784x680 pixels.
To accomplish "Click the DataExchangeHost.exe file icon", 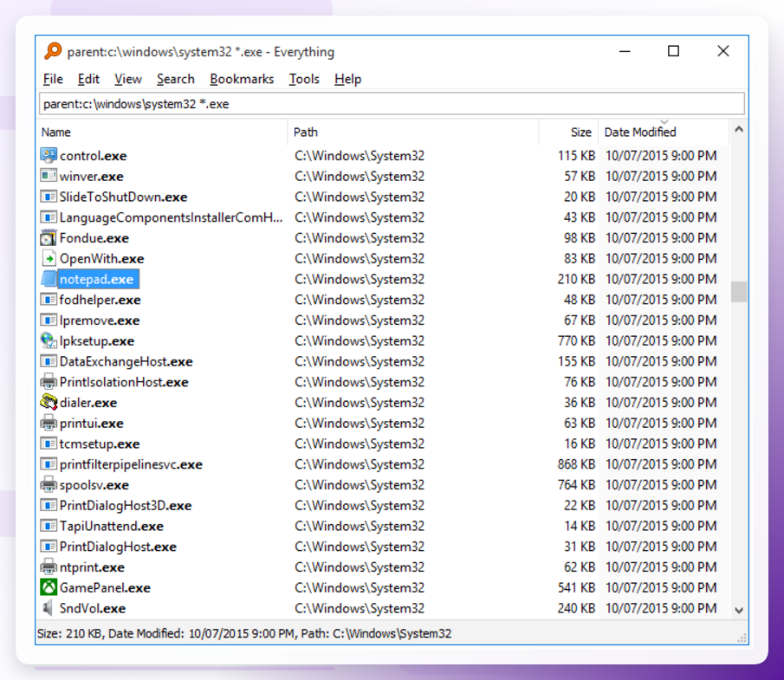I will 49,361.
